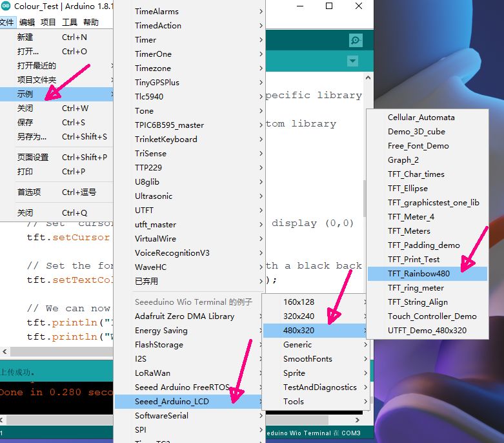Click editor horizontal scrollbar left arrow
504x443 pixels.
point(5,352)
